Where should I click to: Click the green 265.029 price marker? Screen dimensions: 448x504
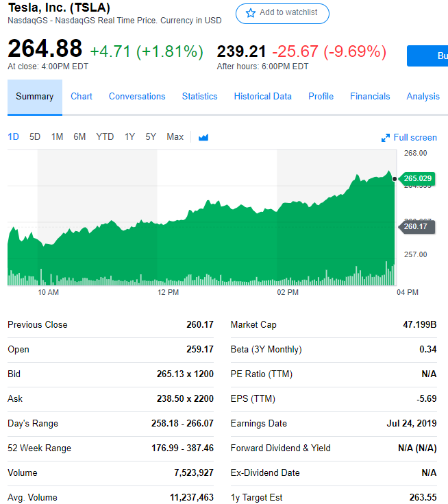[417, 178]
